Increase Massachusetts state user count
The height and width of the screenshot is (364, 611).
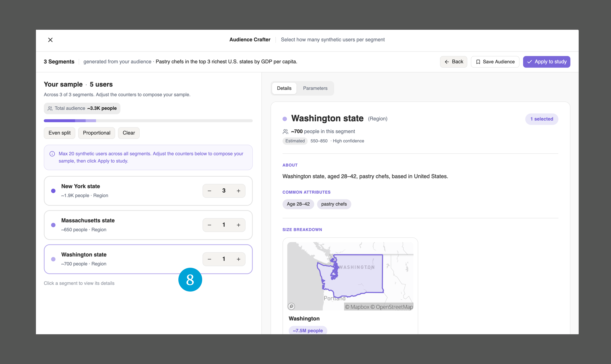(x=239, y=225)
